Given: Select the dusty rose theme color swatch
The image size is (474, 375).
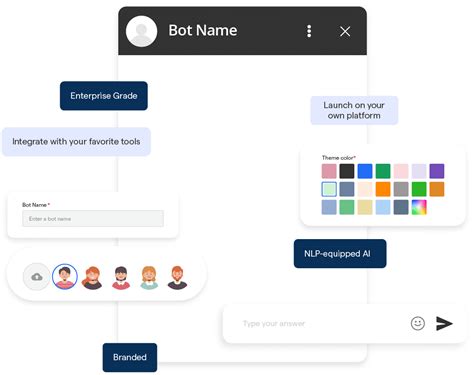Looking at the screenshot, I should 329,171.
